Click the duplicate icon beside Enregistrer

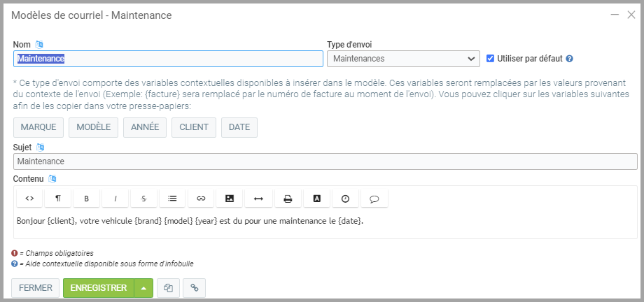tap(168, 287)
